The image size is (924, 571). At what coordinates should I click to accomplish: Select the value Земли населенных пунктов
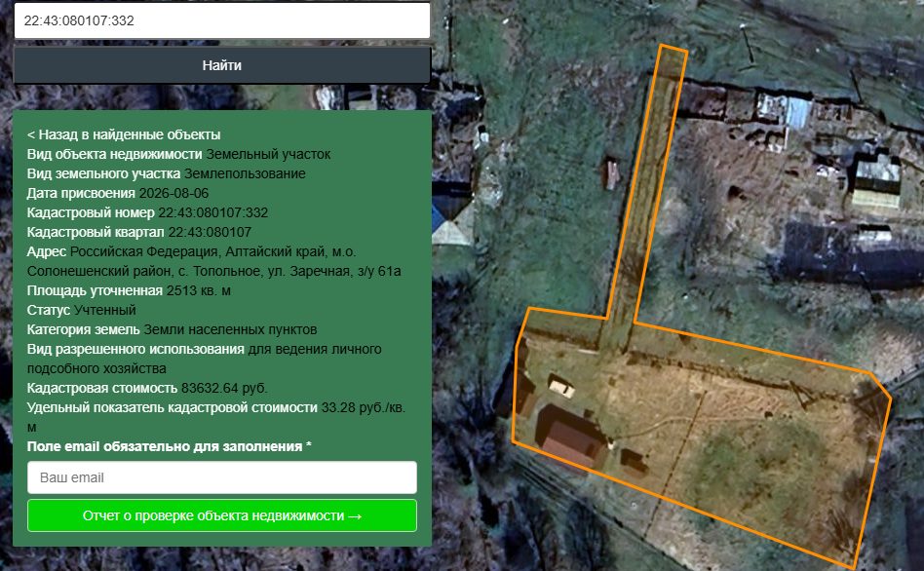tap(230, 329)
